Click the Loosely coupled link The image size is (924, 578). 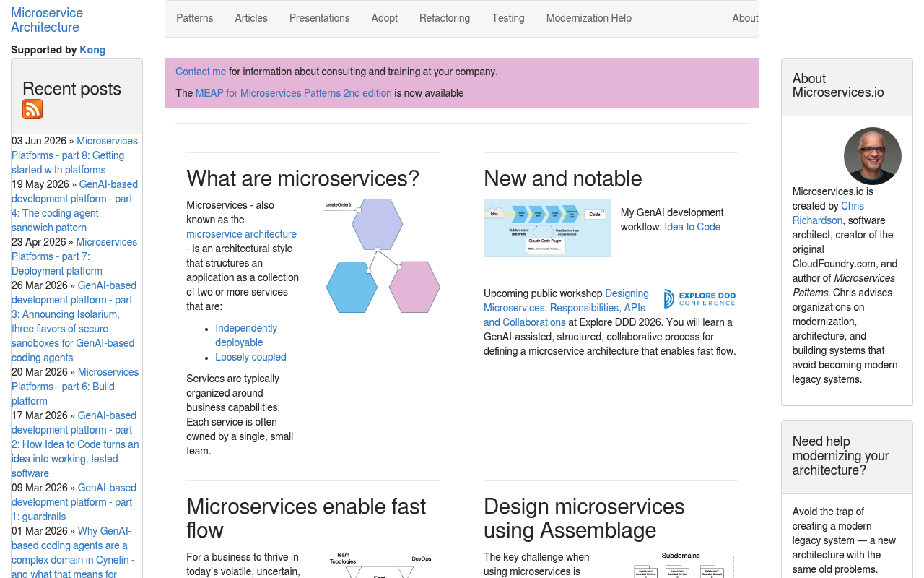coord(250,357)
